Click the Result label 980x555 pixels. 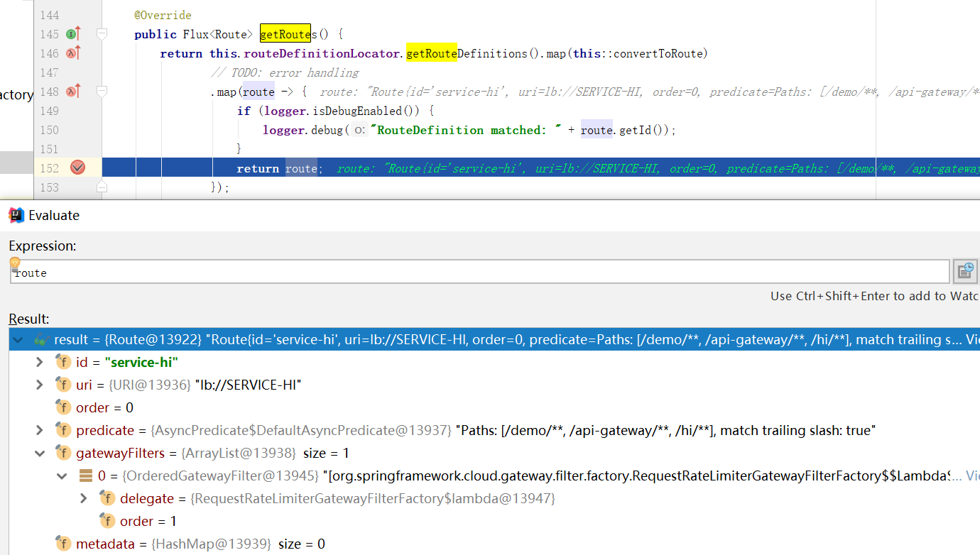[x=29, y=319]
